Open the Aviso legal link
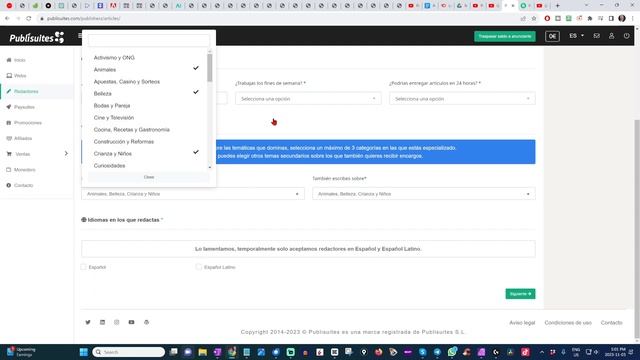640x360 pixels. 522,322
